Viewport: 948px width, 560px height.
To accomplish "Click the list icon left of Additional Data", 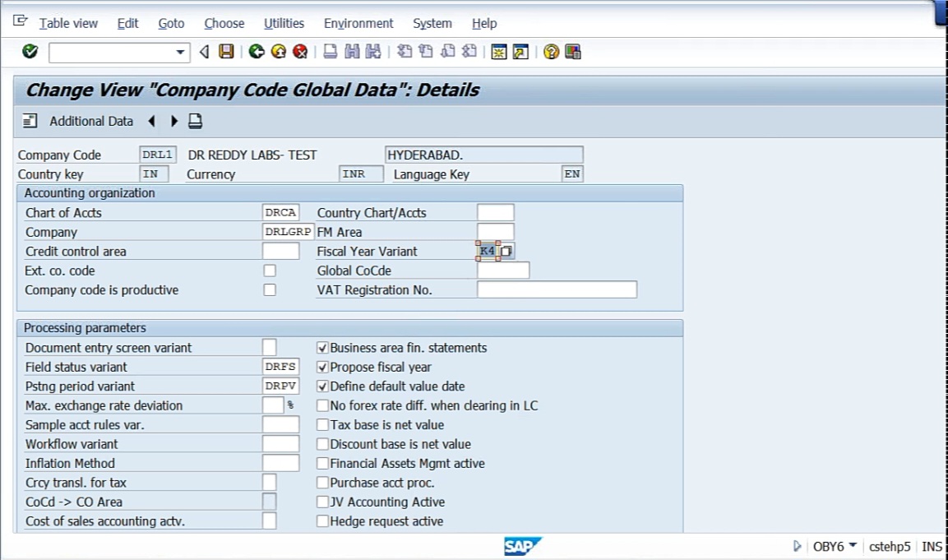I will tap(30, 121).
